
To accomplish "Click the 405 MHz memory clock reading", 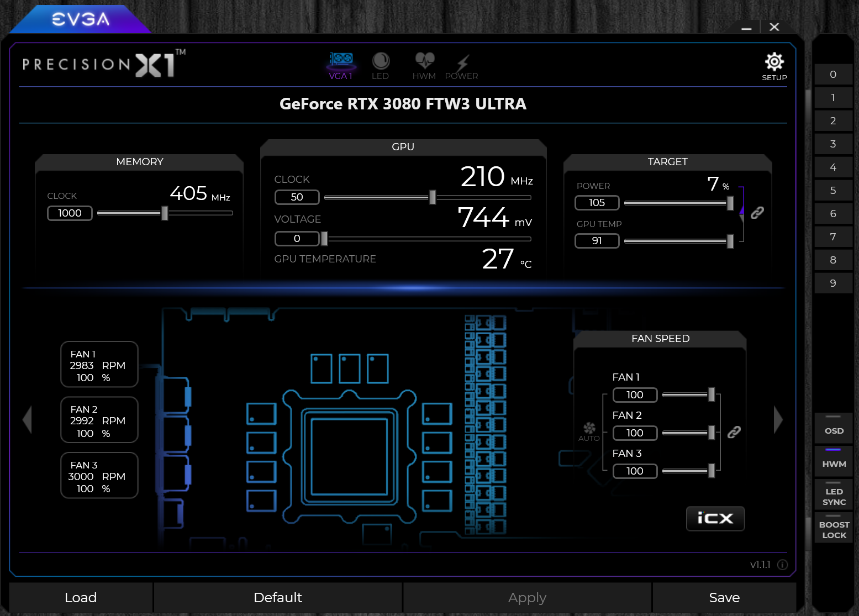I will tap(200, 193).
